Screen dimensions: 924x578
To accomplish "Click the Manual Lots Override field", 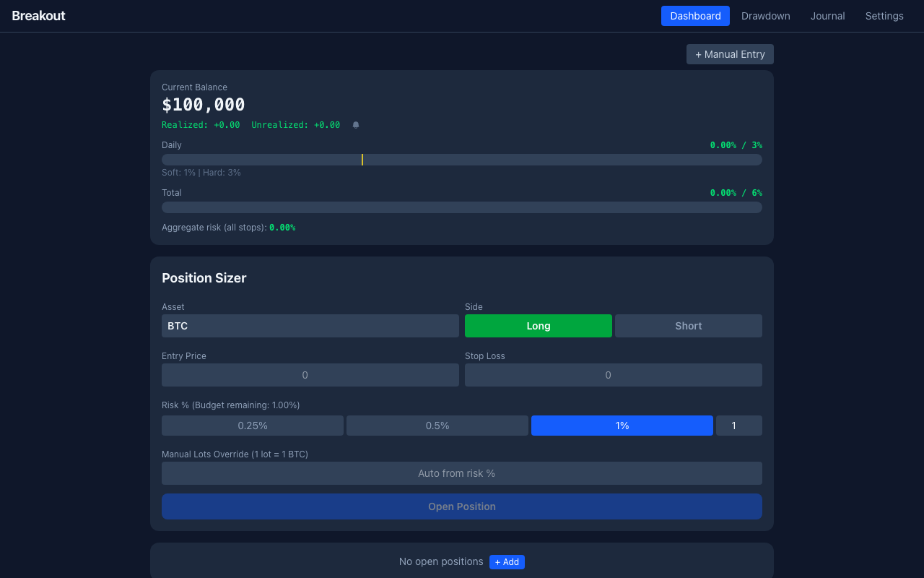I will tap(462, 473).
